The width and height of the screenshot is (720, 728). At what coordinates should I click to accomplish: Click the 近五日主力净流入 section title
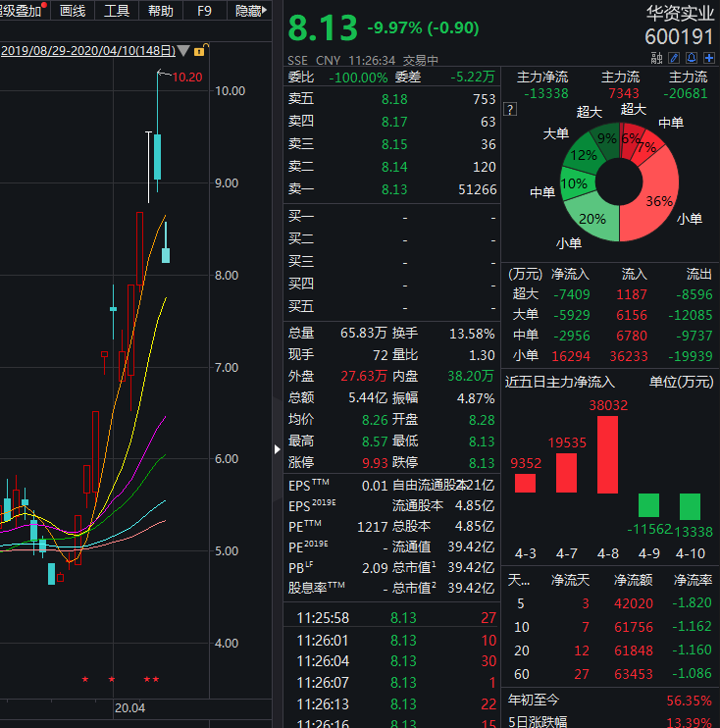tap(560, 382)
